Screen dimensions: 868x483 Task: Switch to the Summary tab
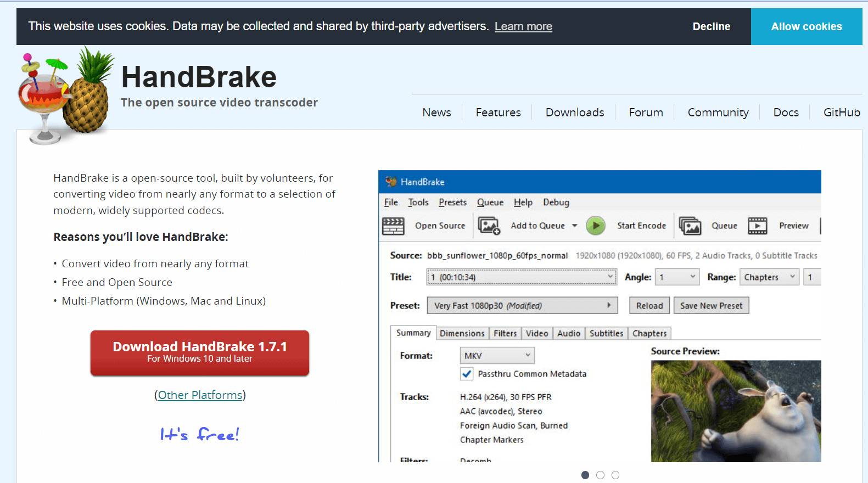pos(413,333)
